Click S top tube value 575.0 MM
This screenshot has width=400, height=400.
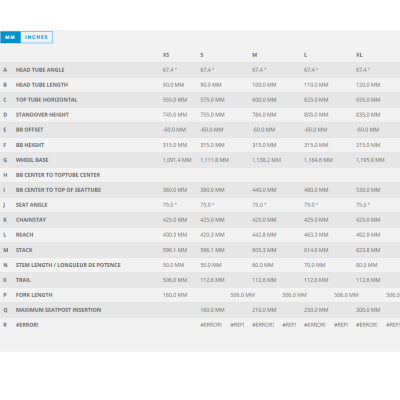coord(212,100)
